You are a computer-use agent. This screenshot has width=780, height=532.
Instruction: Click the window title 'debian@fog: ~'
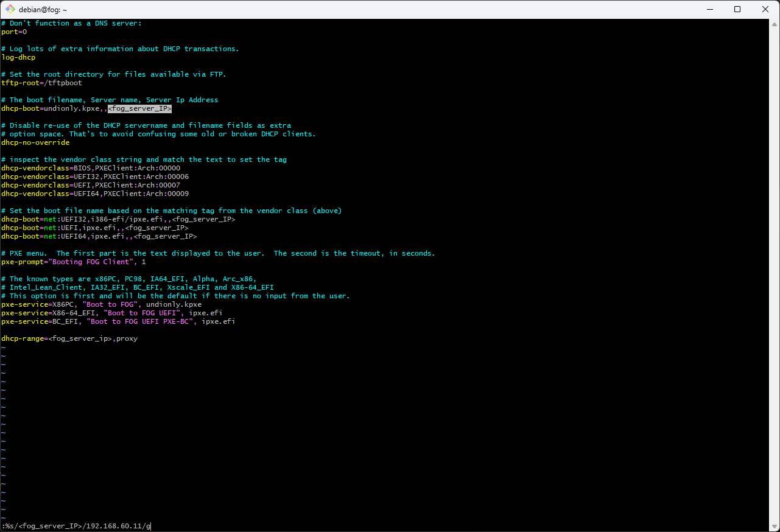pyautogui.click(x=43, y=10)
